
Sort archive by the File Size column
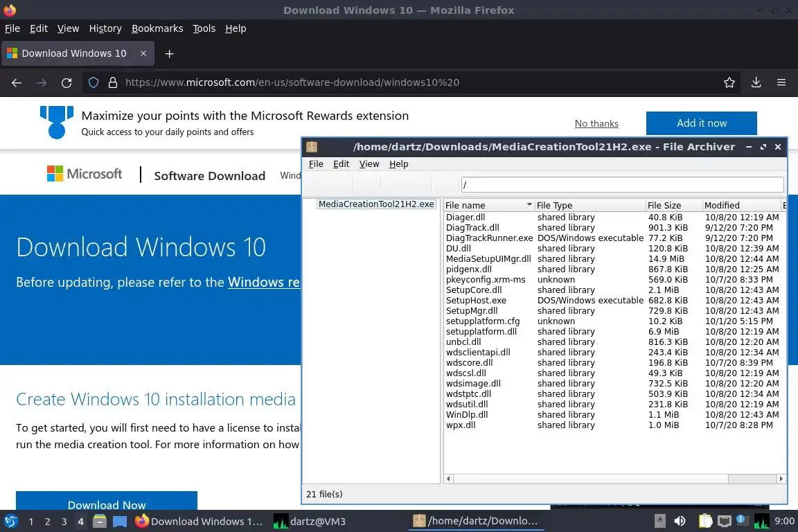pyautogui.click(x=674, y=205)
